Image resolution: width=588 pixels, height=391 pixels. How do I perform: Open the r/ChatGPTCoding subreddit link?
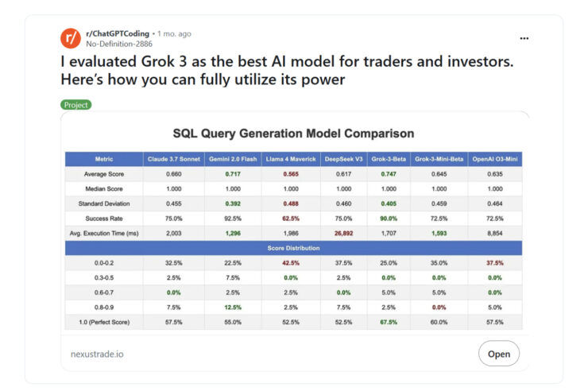pos(118,33)
